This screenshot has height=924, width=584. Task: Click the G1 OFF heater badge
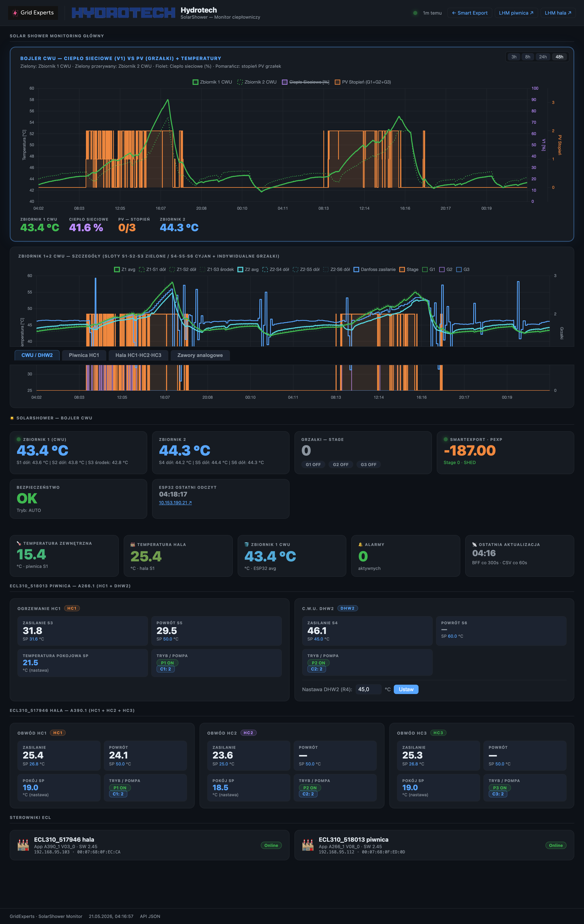[313, 464]
